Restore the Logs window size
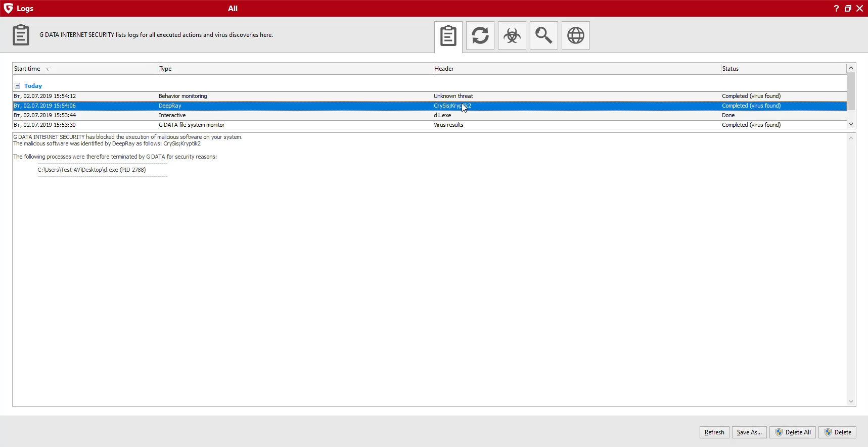Screen dimensions: 868x447 click(x=848, y=8)
